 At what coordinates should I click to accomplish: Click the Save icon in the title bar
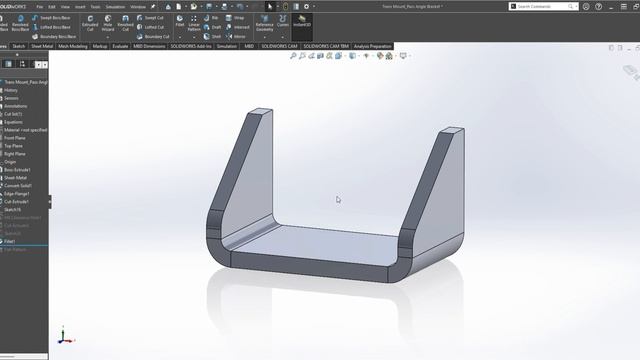point(209,7)
